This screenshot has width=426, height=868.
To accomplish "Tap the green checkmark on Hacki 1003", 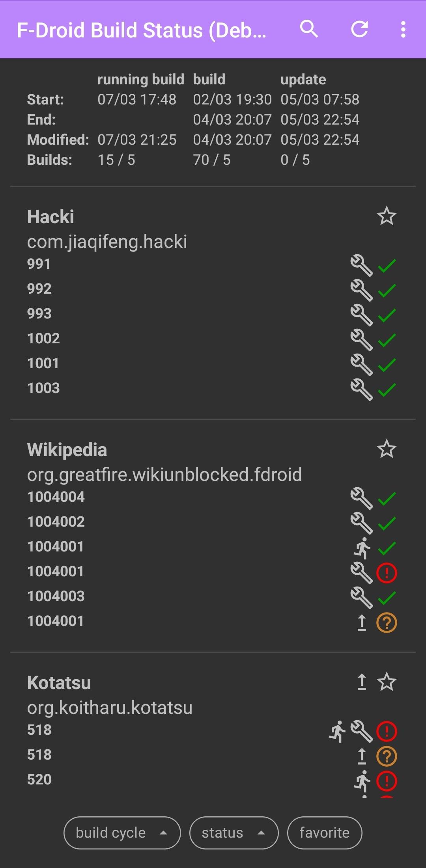I will 387,389.
